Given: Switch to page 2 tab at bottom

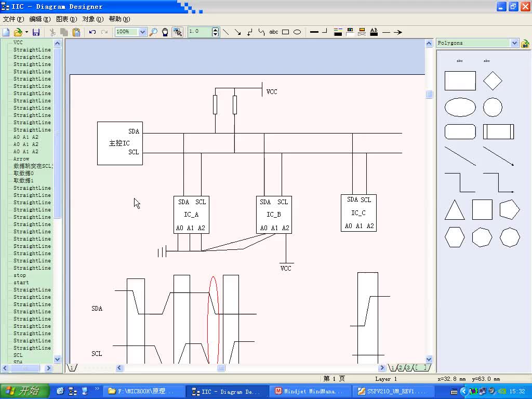Looking at the screenshot, I should click(401, 367).
